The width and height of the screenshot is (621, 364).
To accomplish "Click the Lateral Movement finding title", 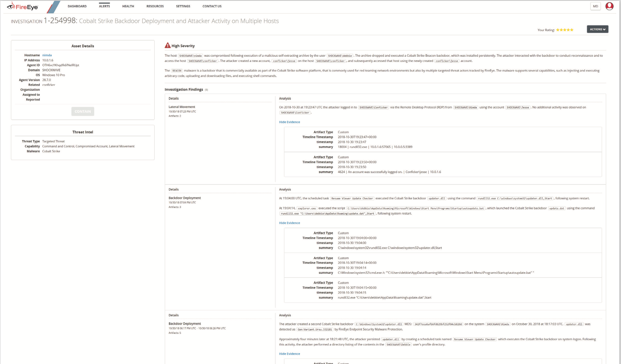I will click(182, 107).
